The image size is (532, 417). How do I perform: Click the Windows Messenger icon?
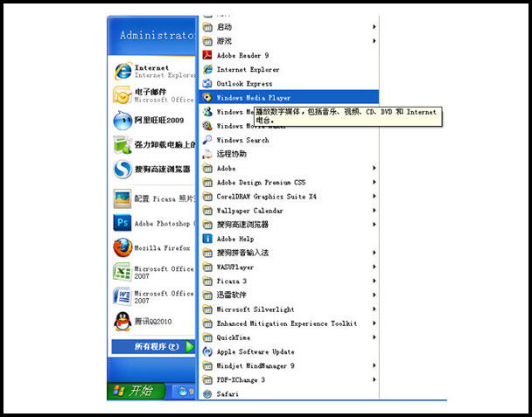coord(207,112)
